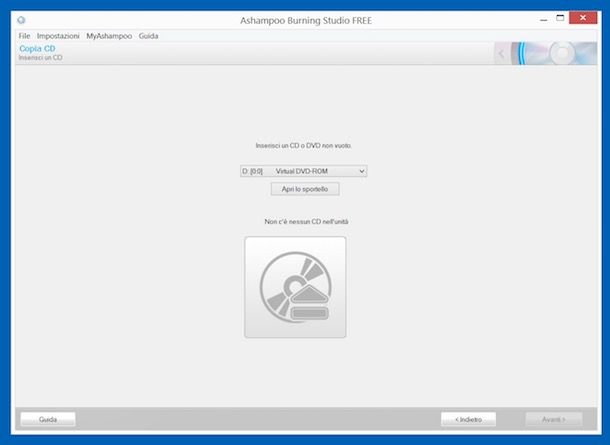
Task: Minimize the Ashampoo Burning Studio window
Action: coord(544,19)
